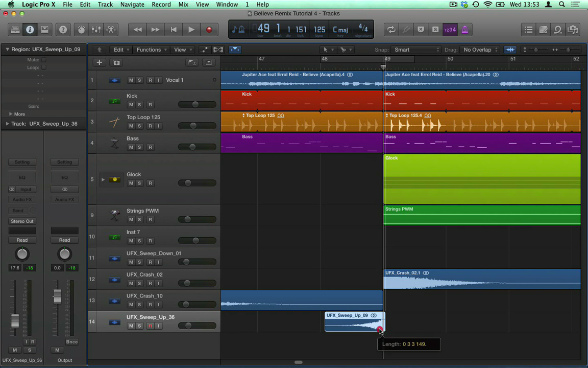The image size is (588, 368).
Task: Open the Loop Browser icon
Action: coord(558,30)
